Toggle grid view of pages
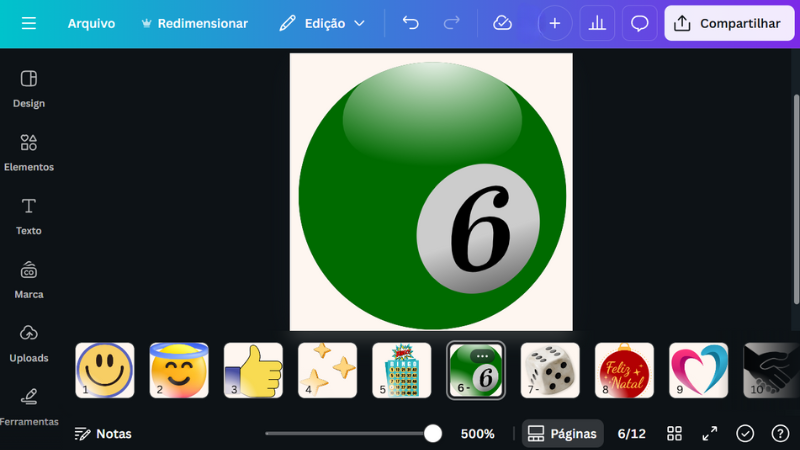800x450 pixels. (675, 433)
